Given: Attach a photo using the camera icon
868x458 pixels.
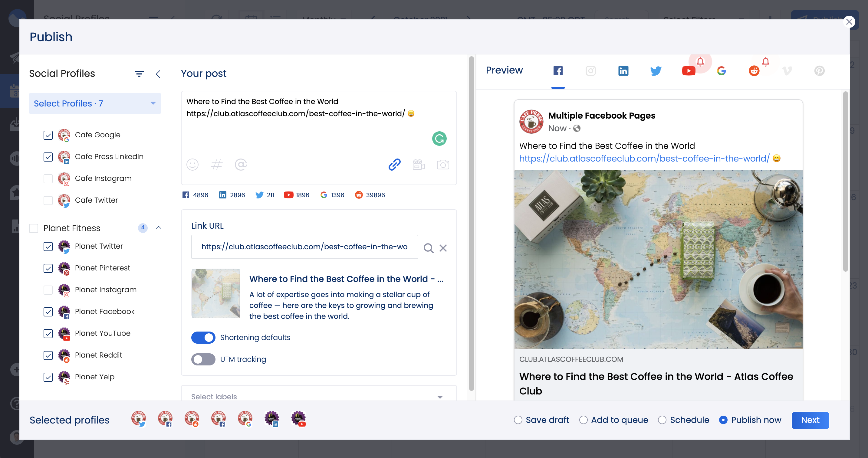Looking at the screenshot, I should [x=443, y=165].
